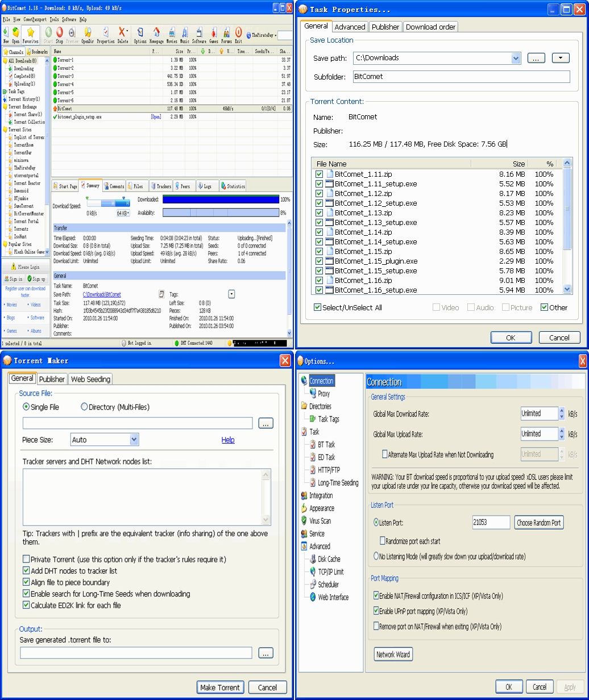
Task: Uncheck Add DHT nodes to tracker list
Action: 26,571
